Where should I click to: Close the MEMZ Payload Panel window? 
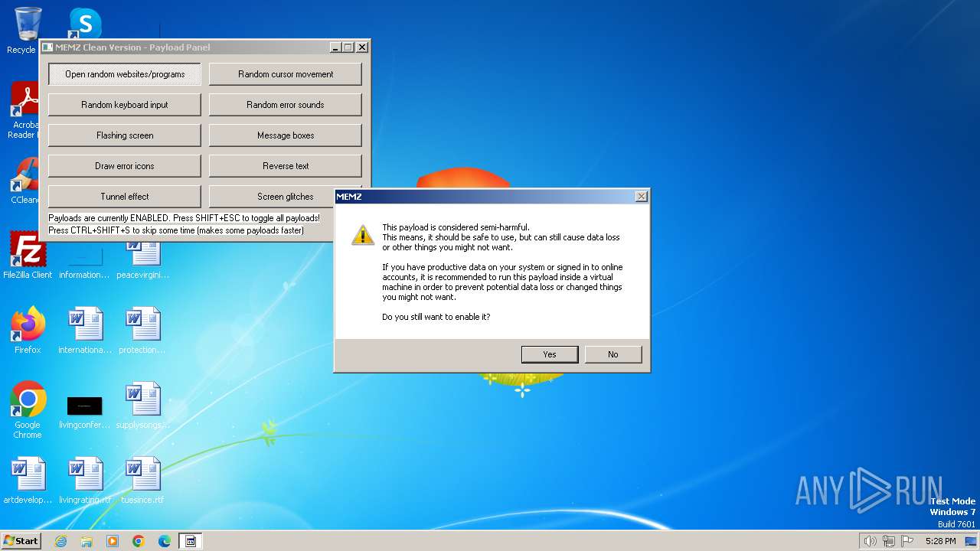coord(362,47)
